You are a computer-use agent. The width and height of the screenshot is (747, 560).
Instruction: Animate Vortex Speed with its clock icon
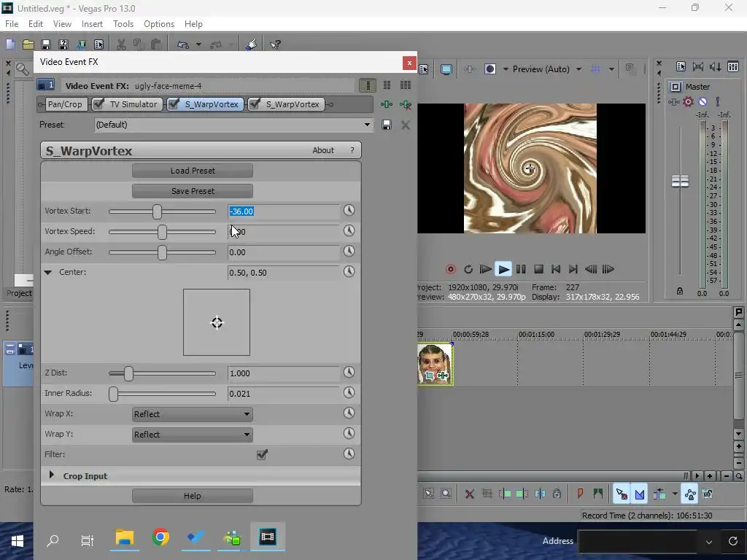click(x=349, y=230)
